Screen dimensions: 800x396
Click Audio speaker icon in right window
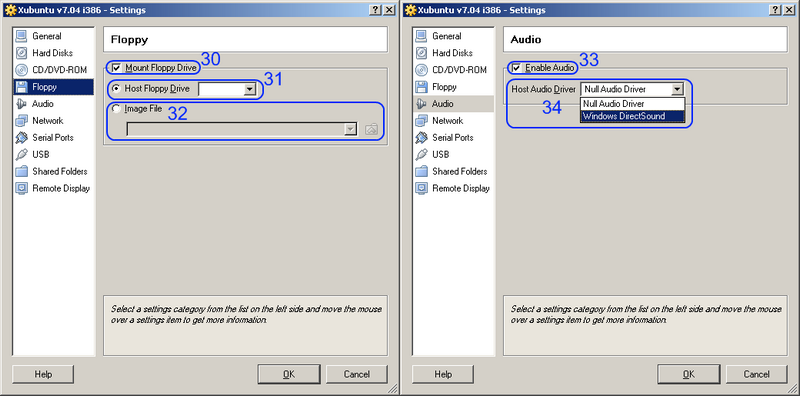pyautogui.click(x=421, y=104)
